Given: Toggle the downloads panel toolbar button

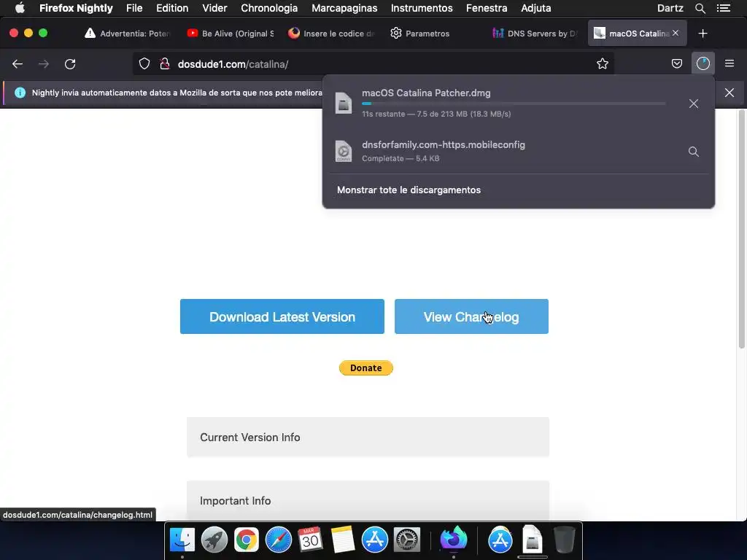Looking at the screenshot, I should point(703,63).
